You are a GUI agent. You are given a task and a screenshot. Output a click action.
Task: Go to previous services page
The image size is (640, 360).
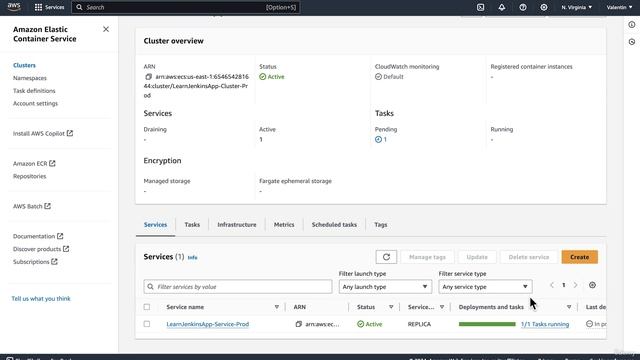[x=552, y=285]
